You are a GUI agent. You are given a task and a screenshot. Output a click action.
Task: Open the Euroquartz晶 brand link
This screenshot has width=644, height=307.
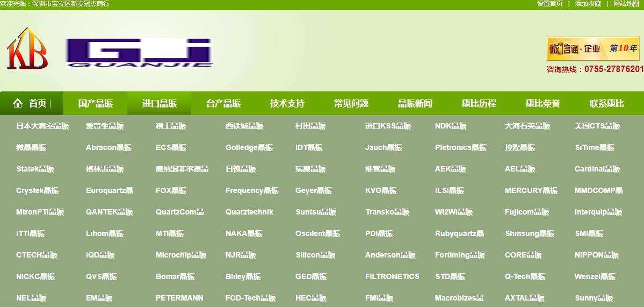coord(109,190)
